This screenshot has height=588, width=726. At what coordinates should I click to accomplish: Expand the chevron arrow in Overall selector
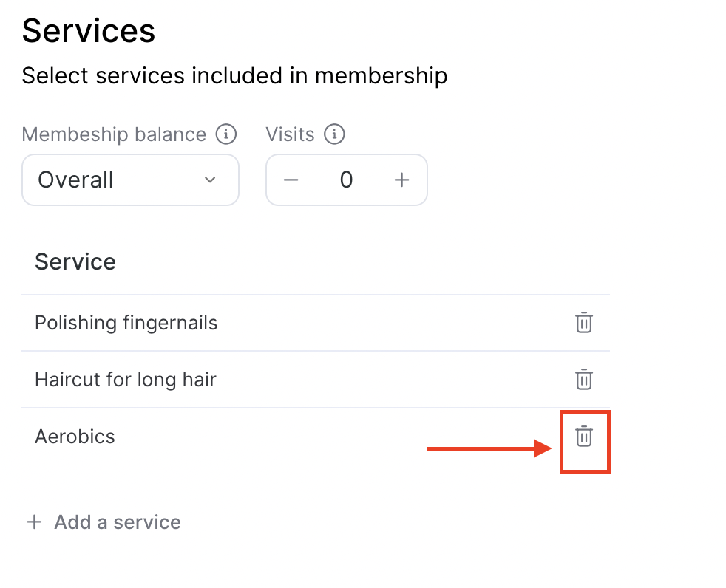pos(210,180)
